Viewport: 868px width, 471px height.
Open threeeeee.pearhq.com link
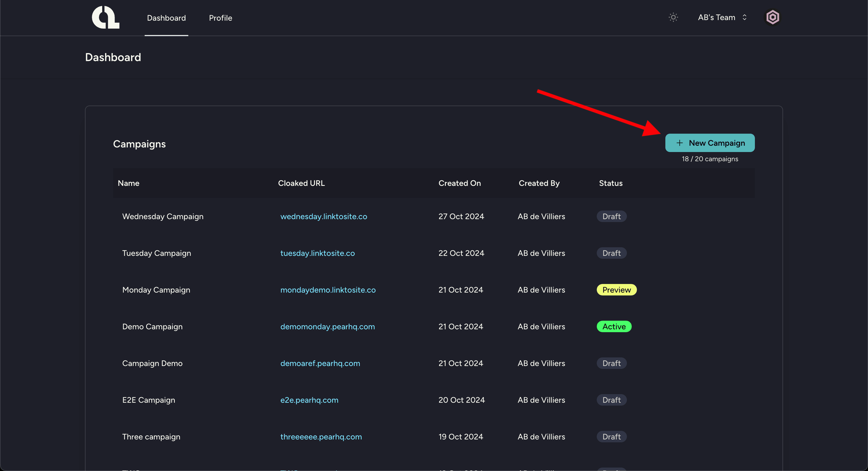(321, 437)
